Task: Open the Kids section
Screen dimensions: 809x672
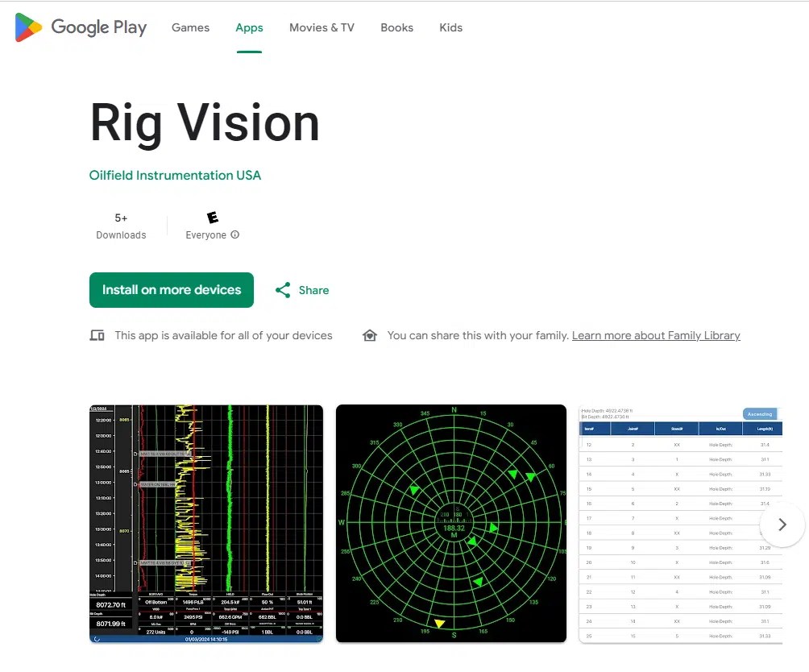Action: click(x=450, y=27)
